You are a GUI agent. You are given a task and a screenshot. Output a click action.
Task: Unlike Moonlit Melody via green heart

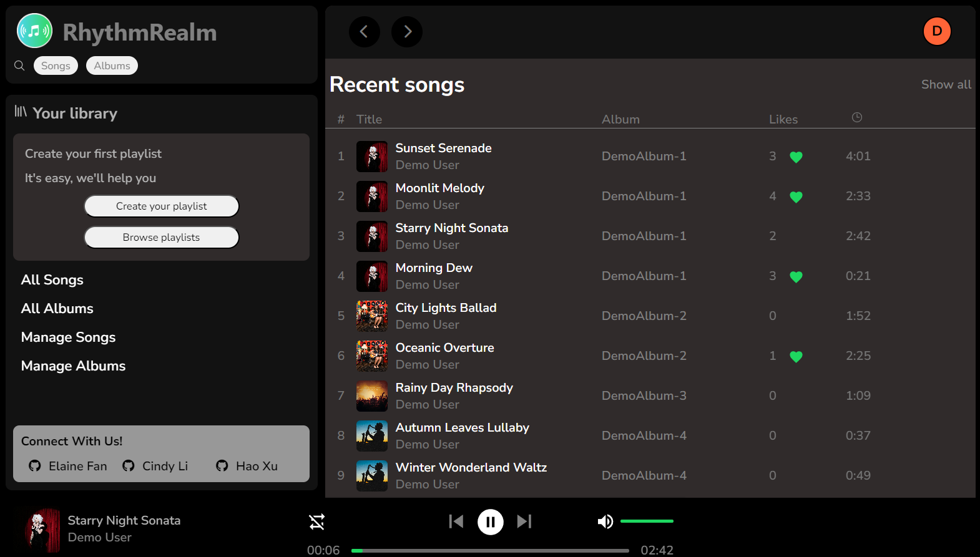(796, 197)
